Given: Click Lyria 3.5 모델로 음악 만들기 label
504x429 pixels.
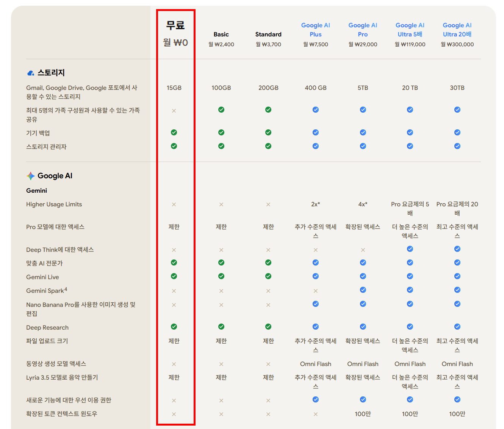Looking at the screenshot, I should (x=62, y=377).
